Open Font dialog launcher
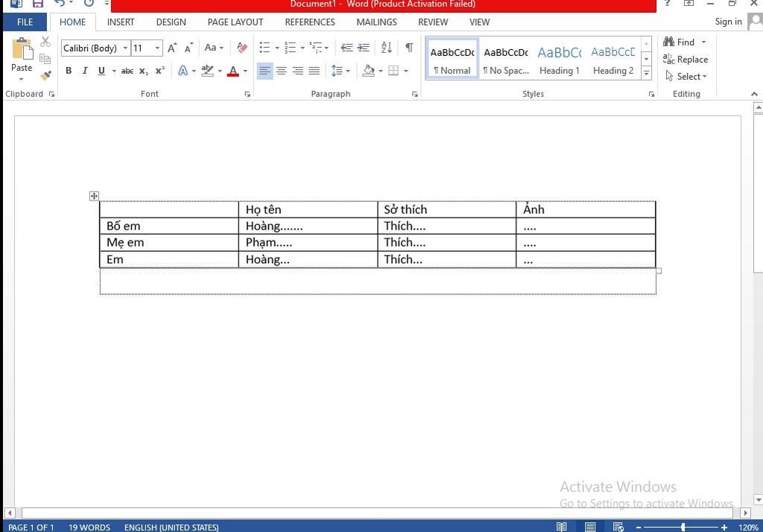763x532 pixels. [x=247, y=94]
